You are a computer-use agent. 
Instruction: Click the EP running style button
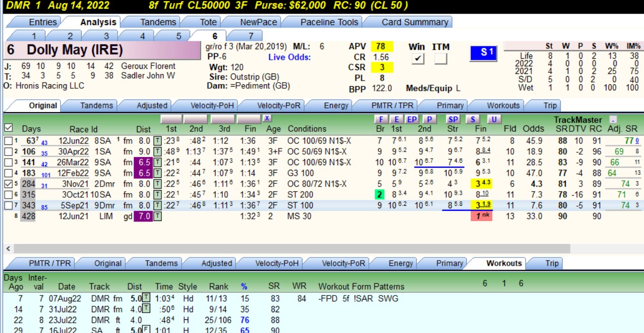(412, 119)
